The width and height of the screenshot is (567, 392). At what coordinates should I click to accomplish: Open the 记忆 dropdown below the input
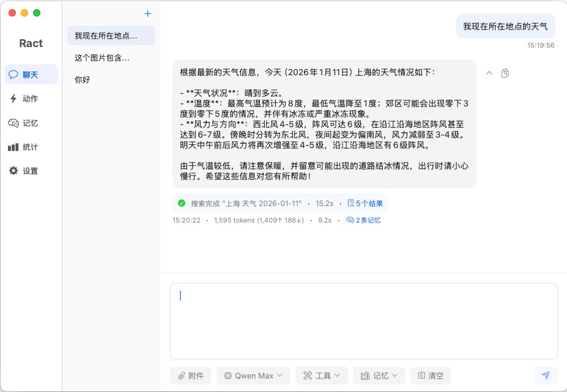point(379,375)
